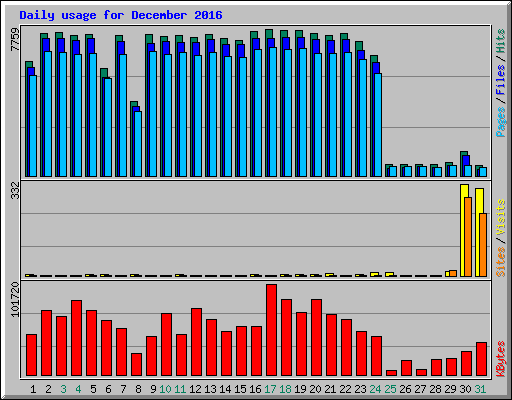Screen dimensions: 512x400
Task: Click the red KBytes bar for day 4
Action: tap(76, 338)
